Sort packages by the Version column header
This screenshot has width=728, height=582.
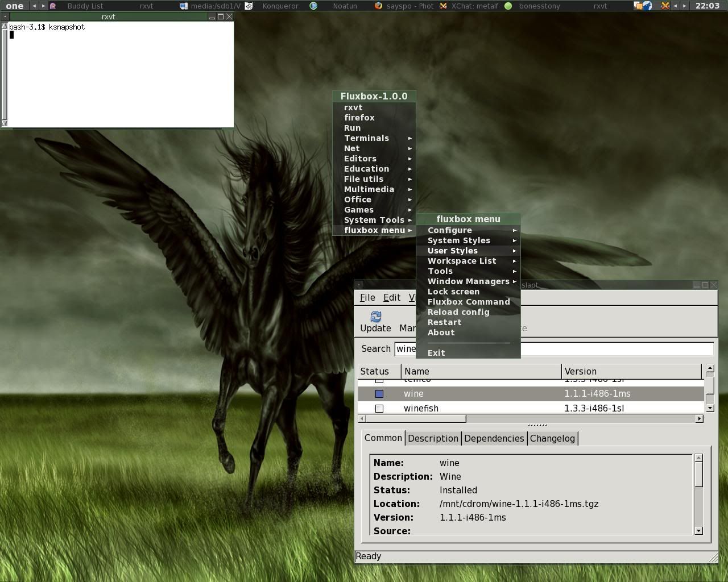tap(631, 371)
